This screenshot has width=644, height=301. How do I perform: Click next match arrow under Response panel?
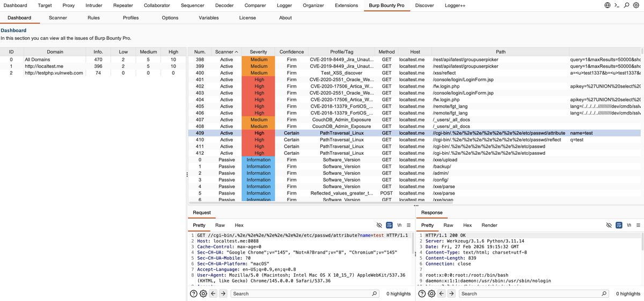coord(451,293)
